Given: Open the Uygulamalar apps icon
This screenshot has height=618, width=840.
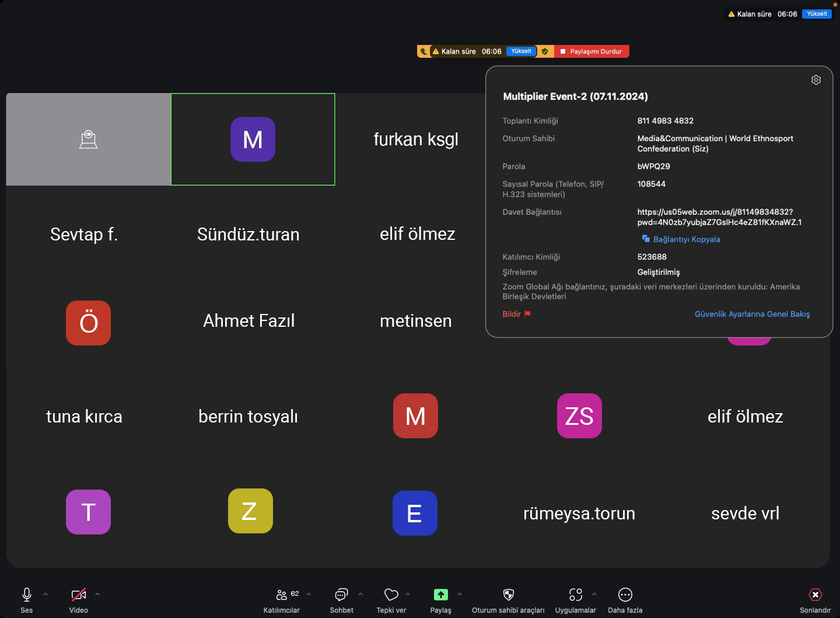Looking at the screenshot, I should tap(575, 595).
